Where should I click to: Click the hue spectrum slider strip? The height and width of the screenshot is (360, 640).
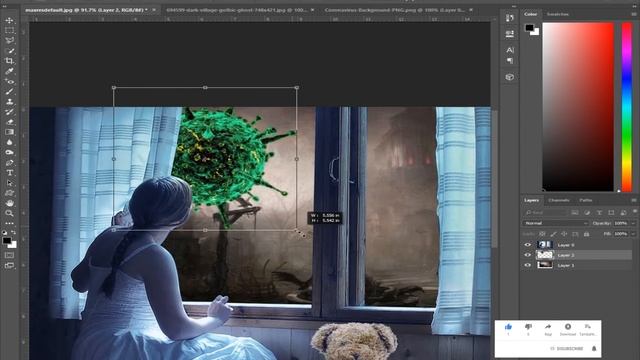627,107
